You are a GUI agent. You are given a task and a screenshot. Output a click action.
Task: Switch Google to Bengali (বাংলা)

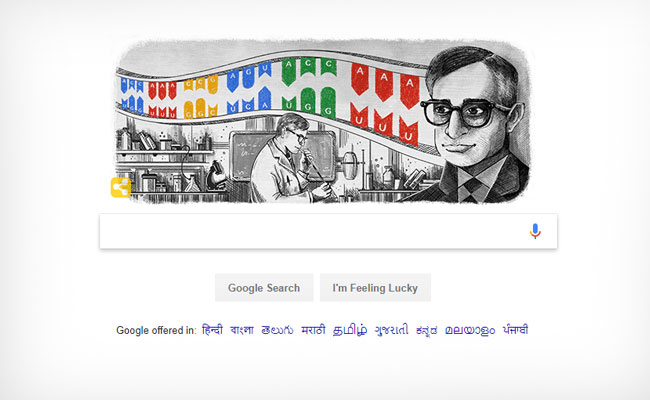pos(242,330)
